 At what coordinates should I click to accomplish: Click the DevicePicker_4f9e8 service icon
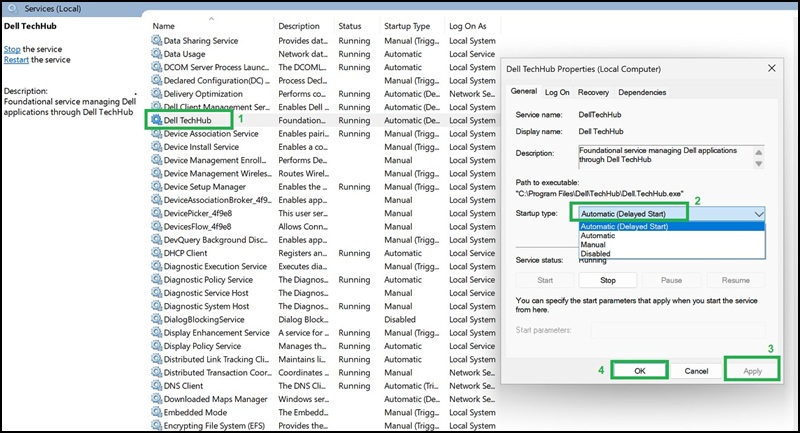tap(157, 213)
